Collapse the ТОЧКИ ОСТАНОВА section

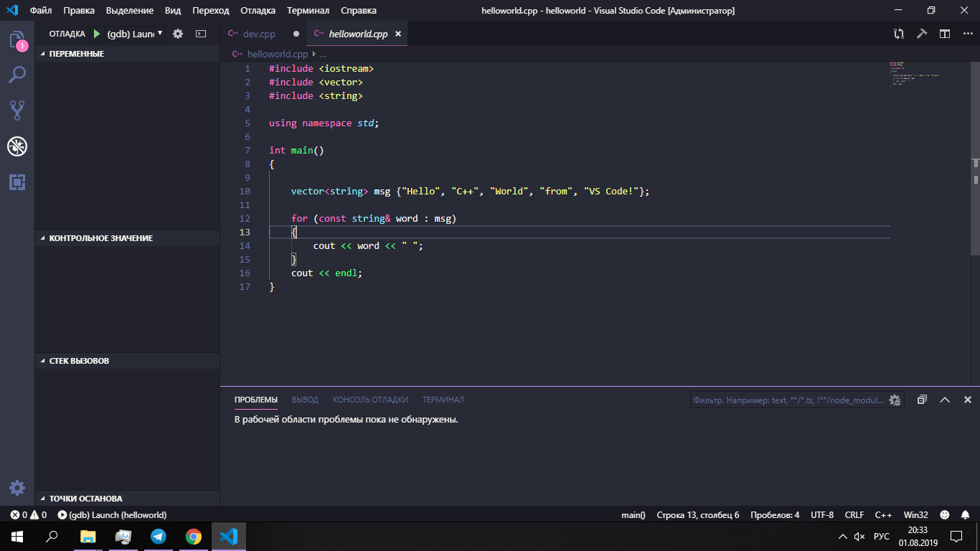128,499
